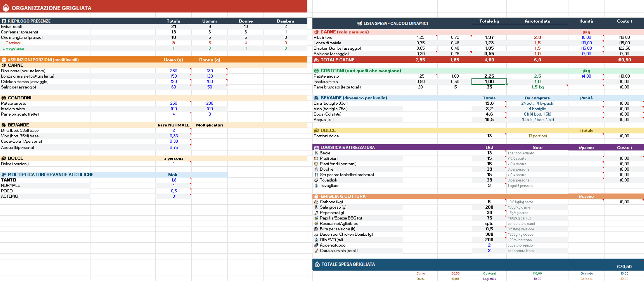
Task: Click the cart icon beside LISTA SPESA
Action: coord(360,23)
